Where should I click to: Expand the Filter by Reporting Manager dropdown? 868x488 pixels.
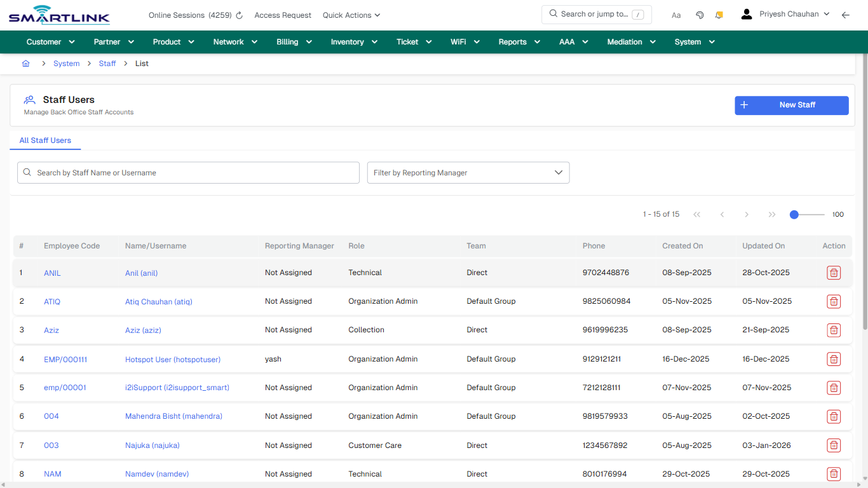point(468,172)
